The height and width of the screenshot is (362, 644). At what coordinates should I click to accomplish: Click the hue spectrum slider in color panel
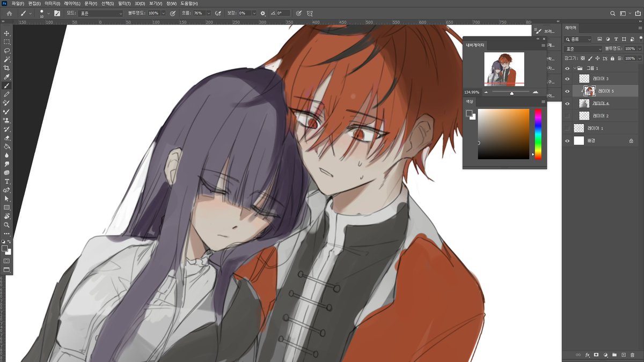click(538, 134)
